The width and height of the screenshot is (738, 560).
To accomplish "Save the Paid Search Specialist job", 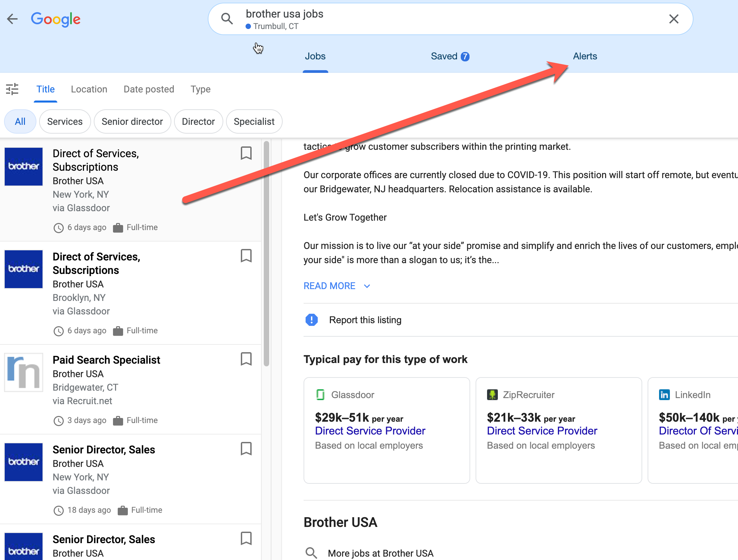I will [246, 359].
